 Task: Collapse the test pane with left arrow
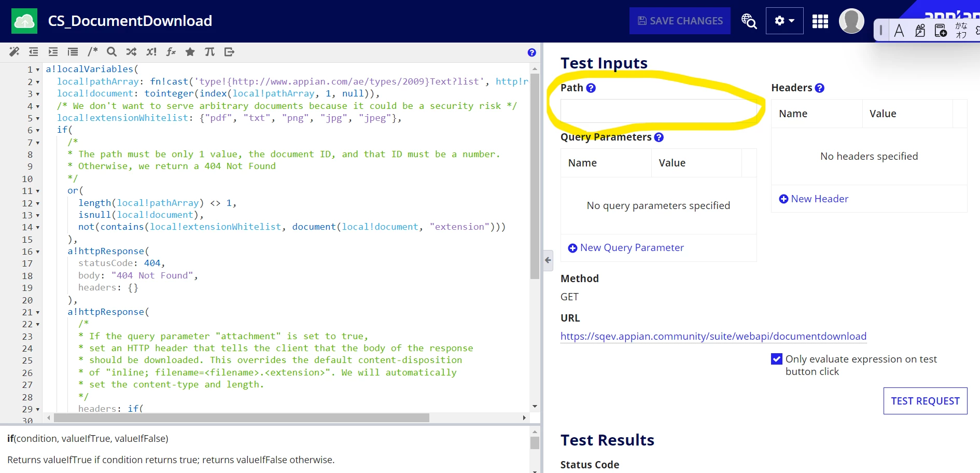(x=548, y=260)
